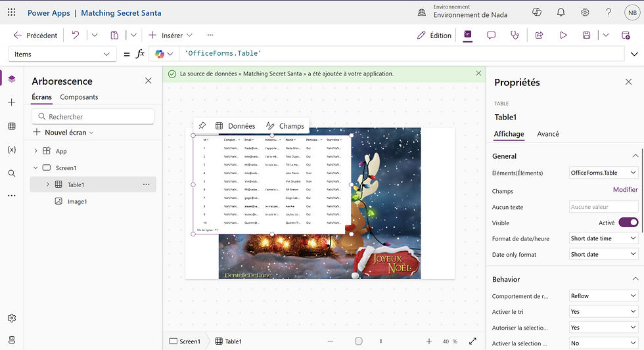Open Format de date/heure dropdown
The width and height of the screenshot is (644, 350).
click(x=603, y=238)
